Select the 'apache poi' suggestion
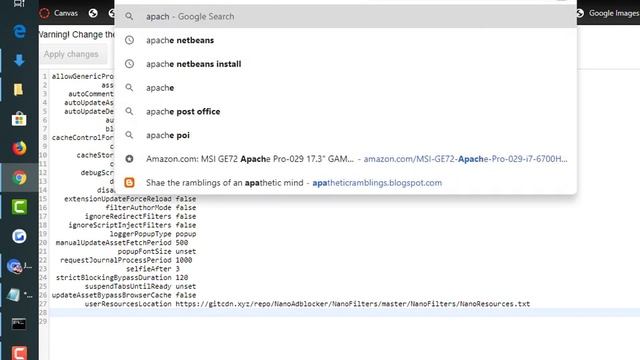 (346, 135)
